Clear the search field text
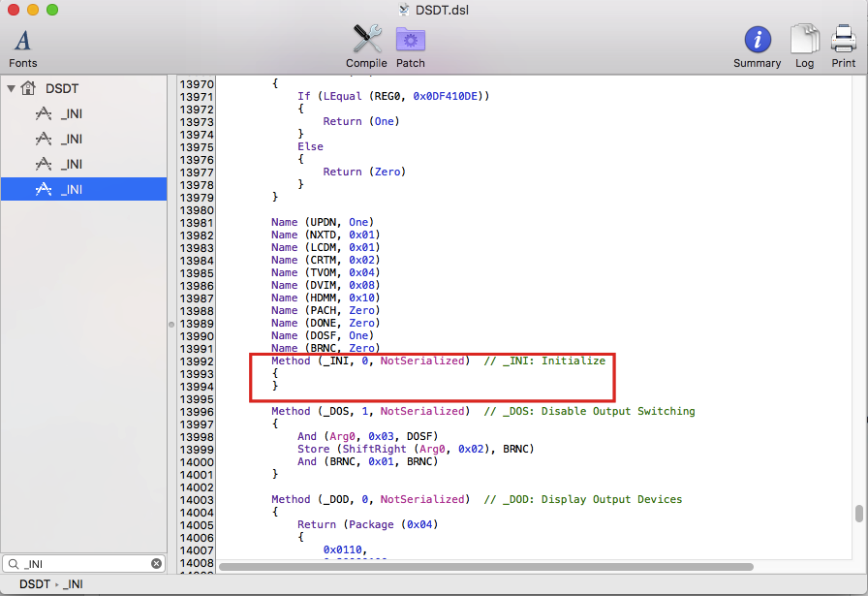 156,564
